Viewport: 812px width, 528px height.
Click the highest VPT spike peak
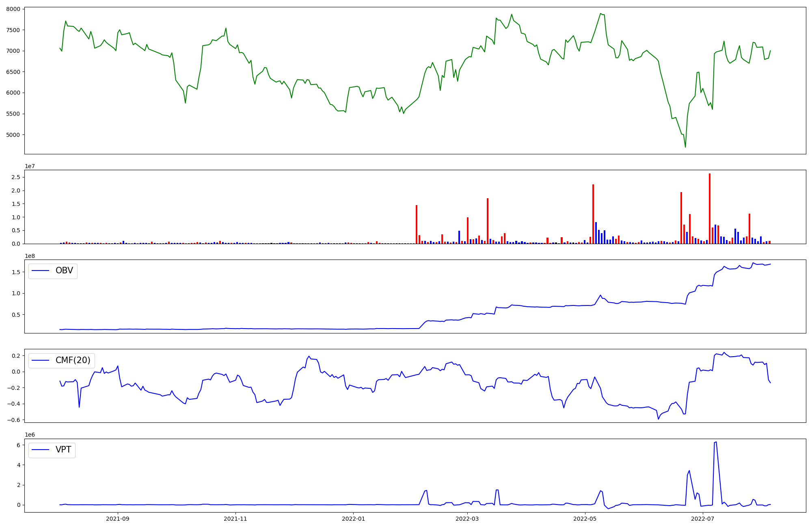click(716, 442)
